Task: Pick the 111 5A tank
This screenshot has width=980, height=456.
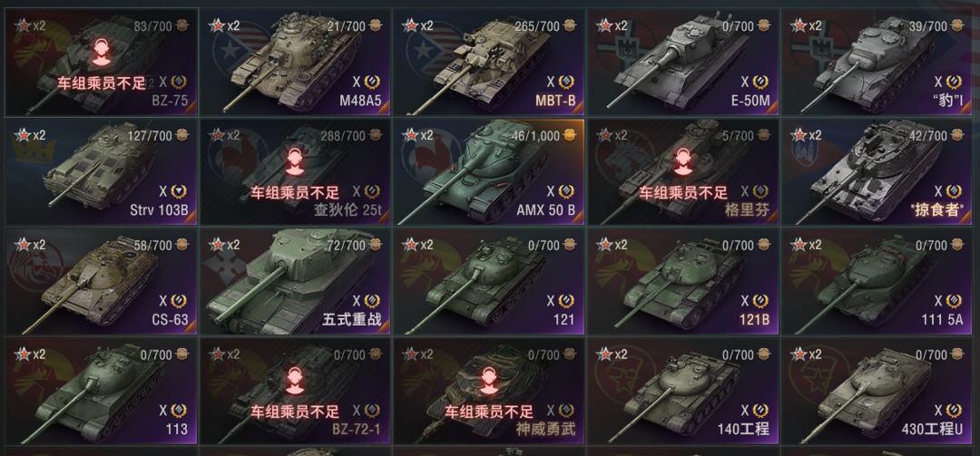Action: (x=877, y=281)
